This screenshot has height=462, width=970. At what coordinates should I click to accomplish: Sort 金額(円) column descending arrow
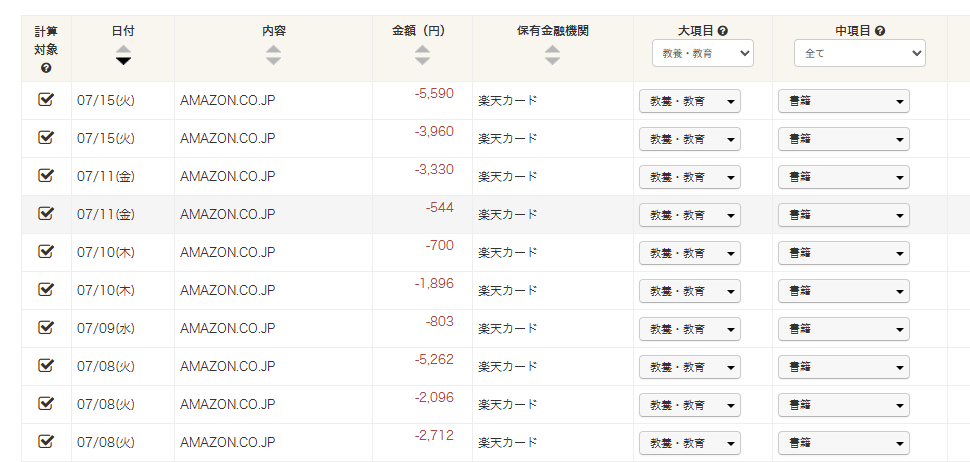coord(423,61)
